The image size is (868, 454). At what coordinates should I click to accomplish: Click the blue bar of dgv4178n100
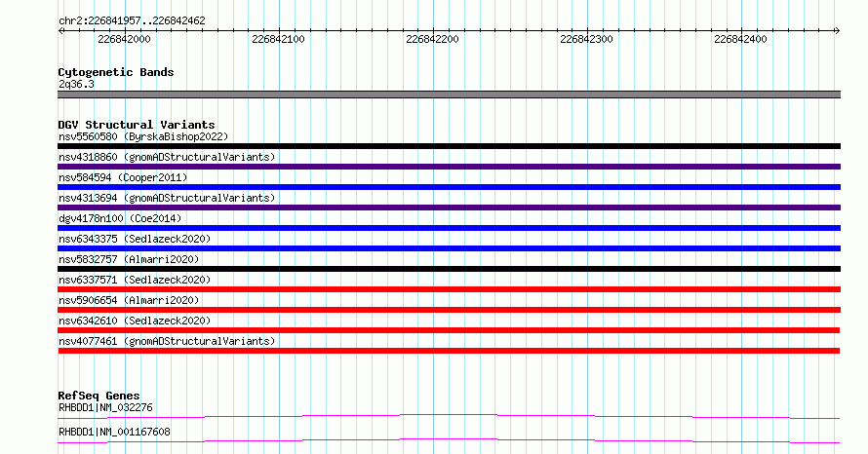pyautogui.click(x=449, y=228)
